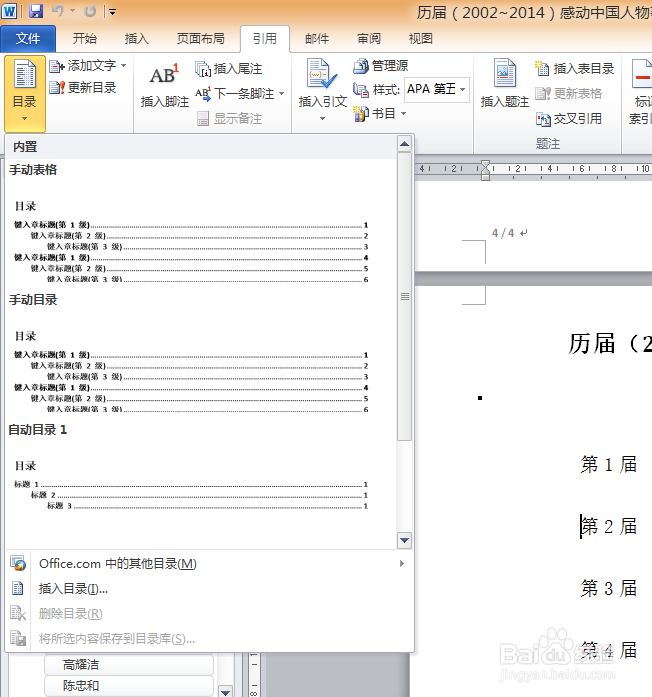Click the gallery scroll down arrow
This screenshot has width=652, height=697.
(404, 541)
